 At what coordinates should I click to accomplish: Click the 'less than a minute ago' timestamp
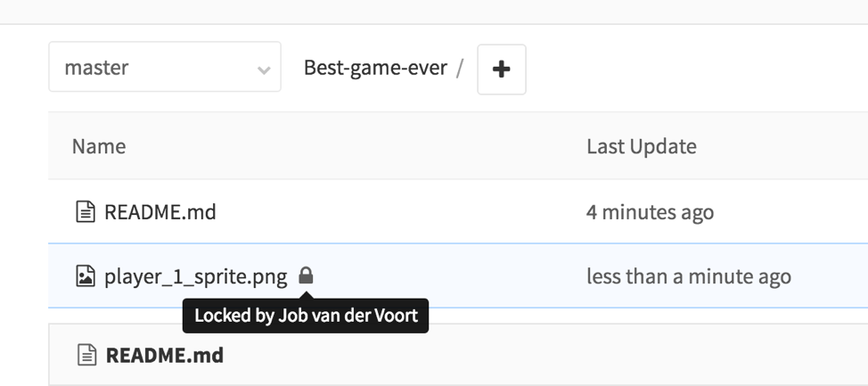click(688, 276)
